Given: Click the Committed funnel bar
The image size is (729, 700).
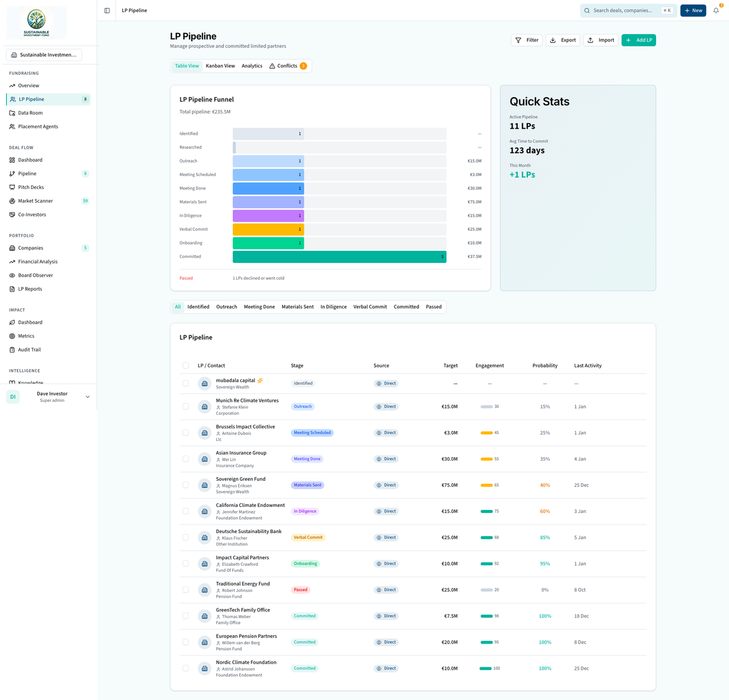Looking at the screenshot, I should 339,257.
